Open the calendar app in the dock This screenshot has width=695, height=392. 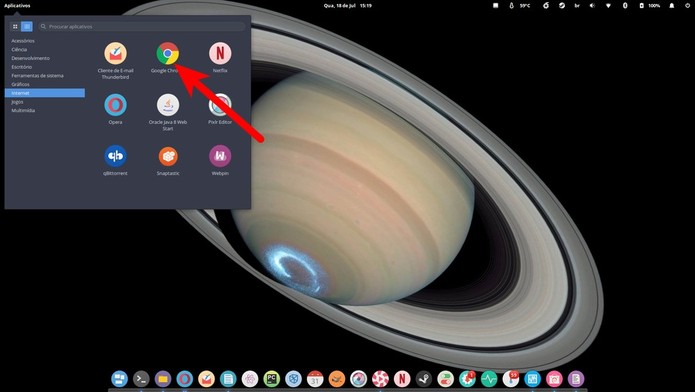[315, 379]
